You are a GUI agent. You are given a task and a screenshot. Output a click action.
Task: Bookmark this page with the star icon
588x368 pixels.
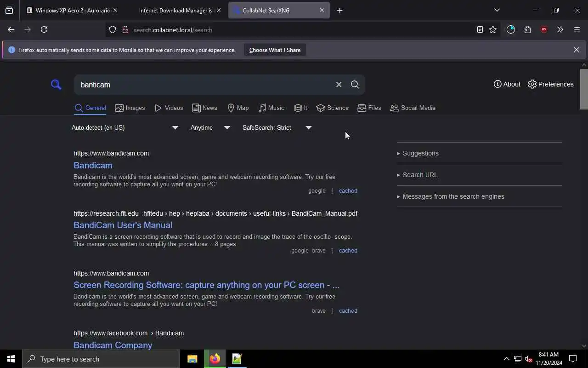pos(493,29)
